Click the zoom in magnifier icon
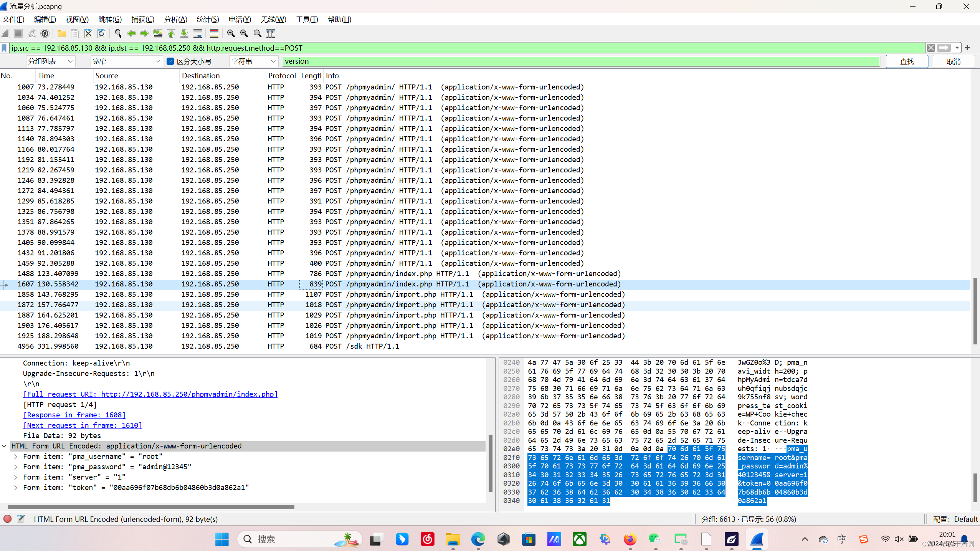Image resolution: width=980 pixels, height=551 pixels. coord(231,33)
